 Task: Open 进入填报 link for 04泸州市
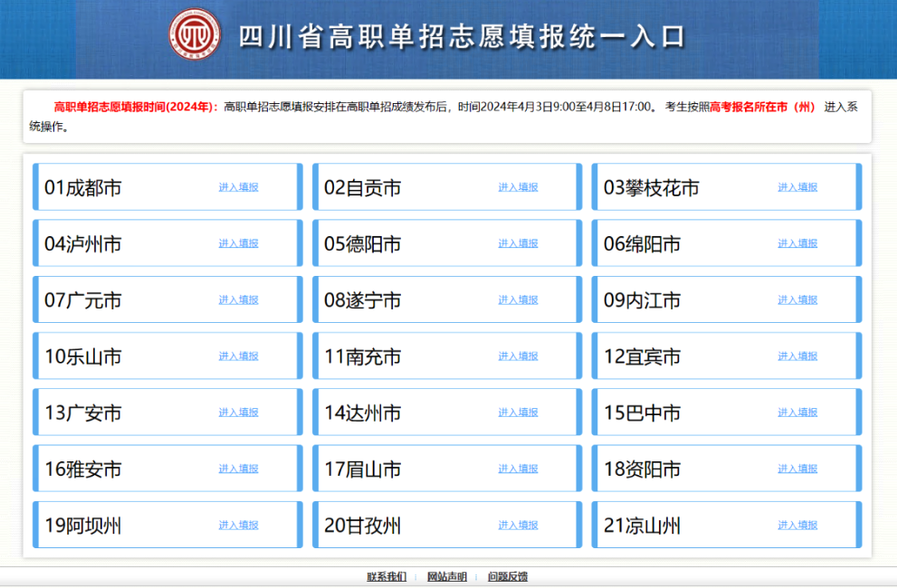point(238,243)
